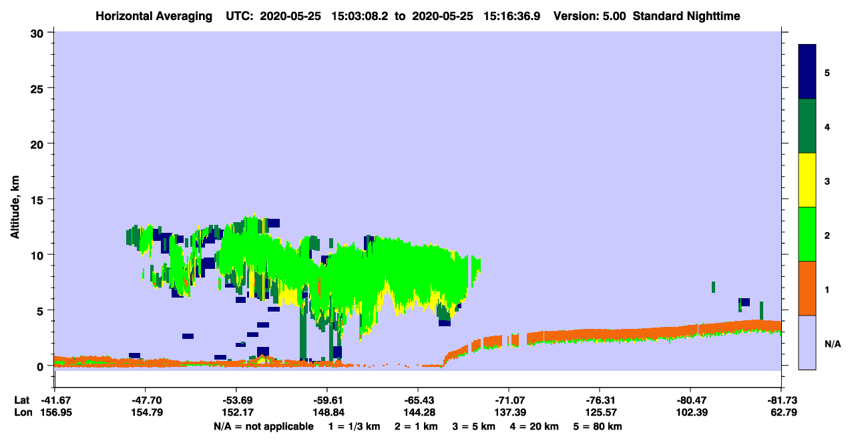
Task: Click the latitude value -76.31
Action: tap(600, 400)
